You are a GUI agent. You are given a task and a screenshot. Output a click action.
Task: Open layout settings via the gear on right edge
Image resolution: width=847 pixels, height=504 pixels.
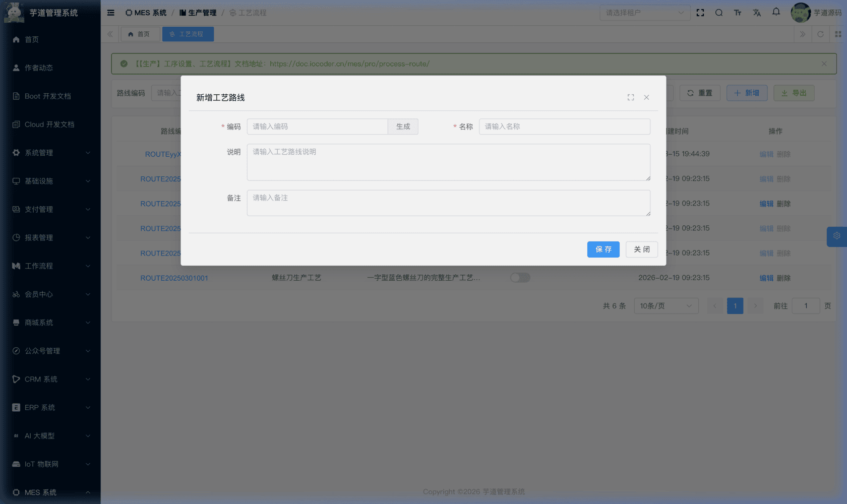(836, 236)
